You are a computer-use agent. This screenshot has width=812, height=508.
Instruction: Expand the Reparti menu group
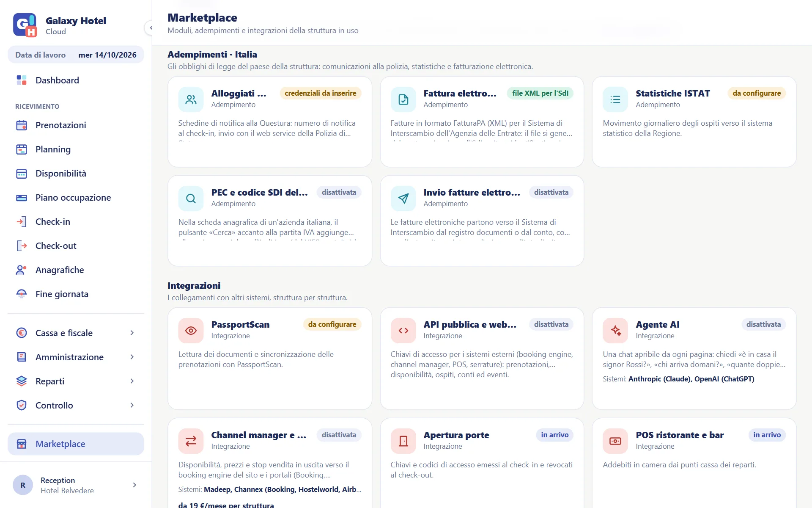click(x=76, y=381)
